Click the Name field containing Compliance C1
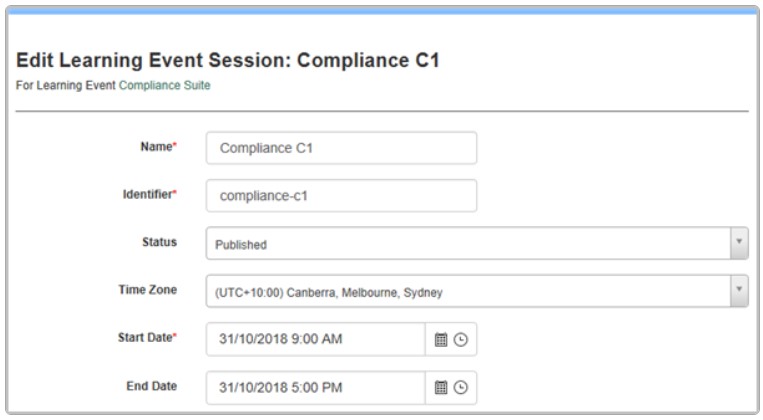This screenshot has width=763, height=420. (341, 148)
